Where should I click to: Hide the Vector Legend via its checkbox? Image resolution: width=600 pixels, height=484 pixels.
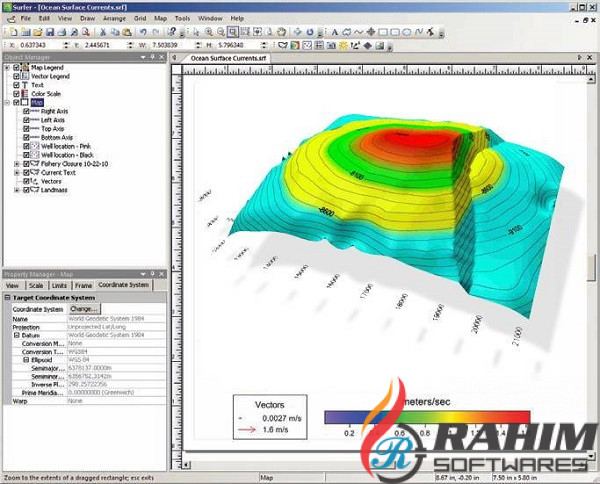pos(15,77)
